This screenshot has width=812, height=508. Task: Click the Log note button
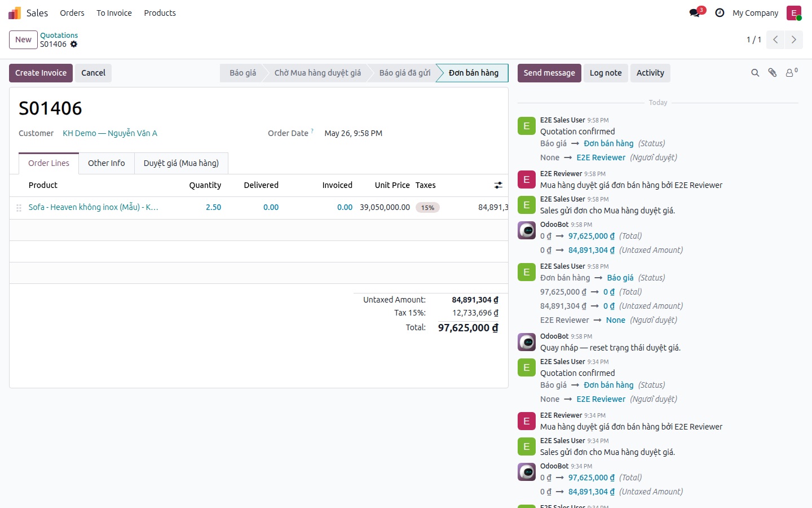tap(606, 73)
